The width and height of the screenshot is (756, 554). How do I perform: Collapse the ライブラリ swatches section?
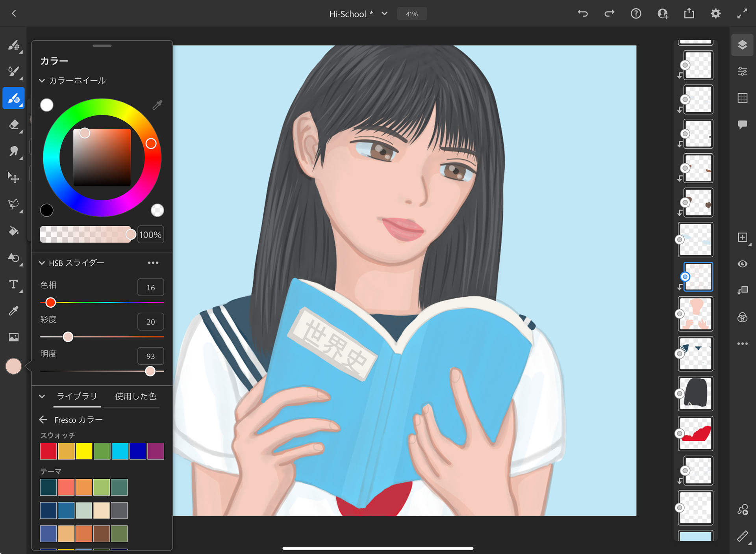click(42, 396)
